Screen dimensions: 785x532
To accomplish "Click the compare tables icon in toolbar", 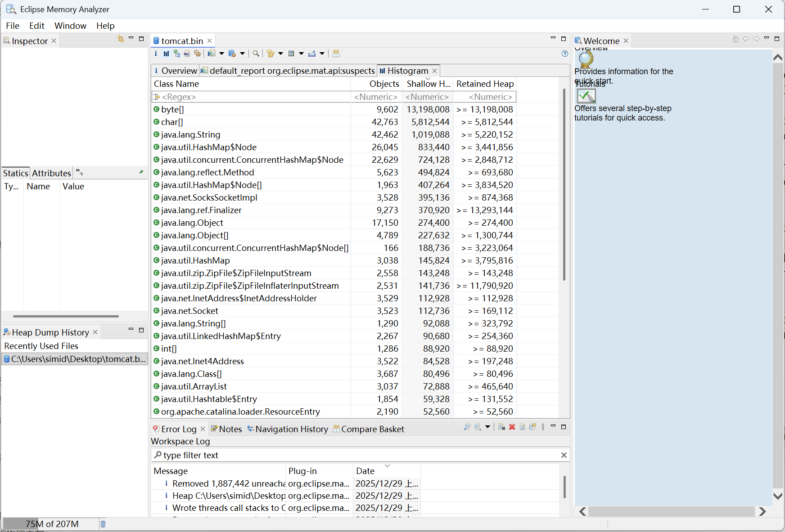I will point(336,54).
